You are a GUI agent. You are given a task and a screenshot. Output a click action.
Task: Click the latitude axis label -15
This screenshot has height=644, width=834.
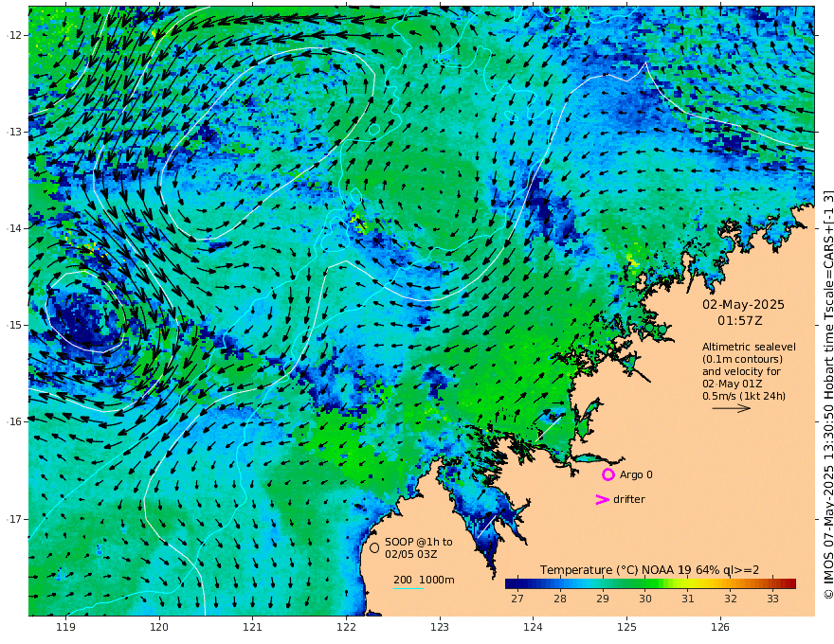[x=14, y=325]
